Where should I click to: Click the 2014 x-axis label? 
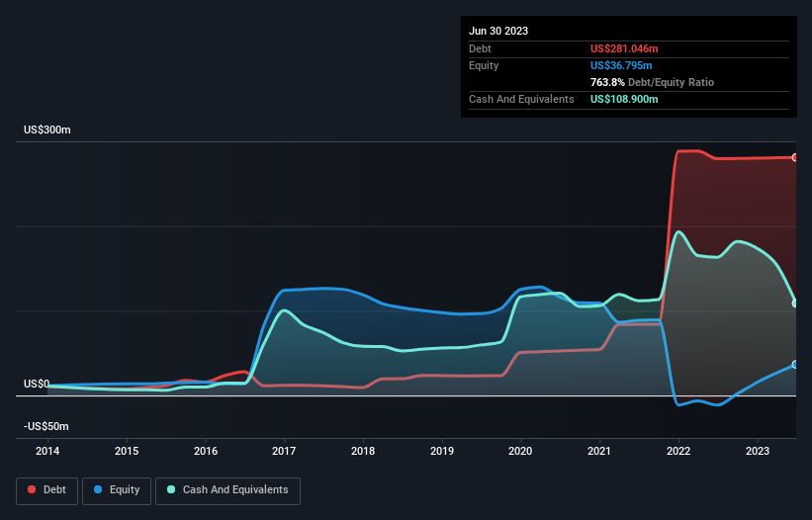pos(47,451)
